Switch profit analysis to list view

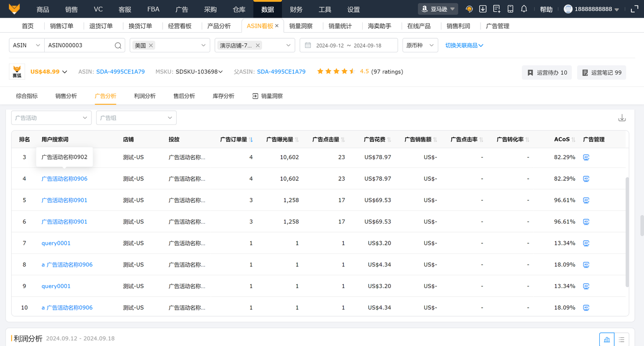[621, 339]
